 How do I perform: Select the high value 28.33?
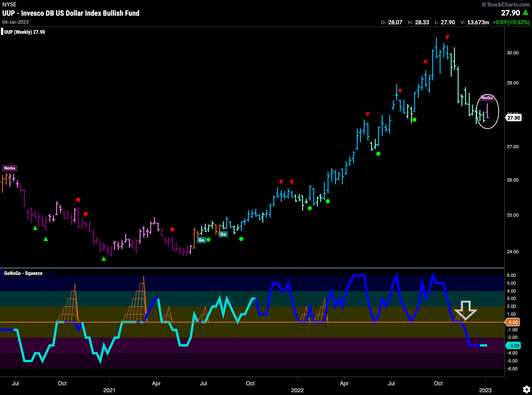point(422,22)
